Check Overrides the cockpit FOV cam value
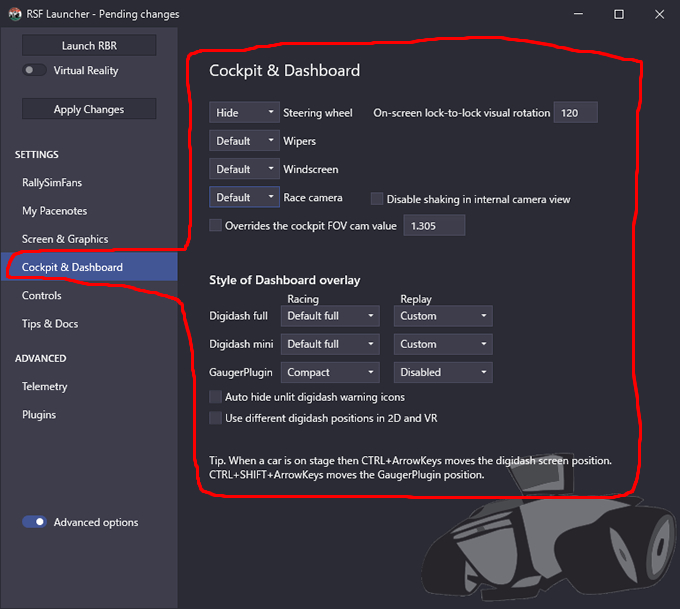This screenshot has height=609, width=680. 215,225
